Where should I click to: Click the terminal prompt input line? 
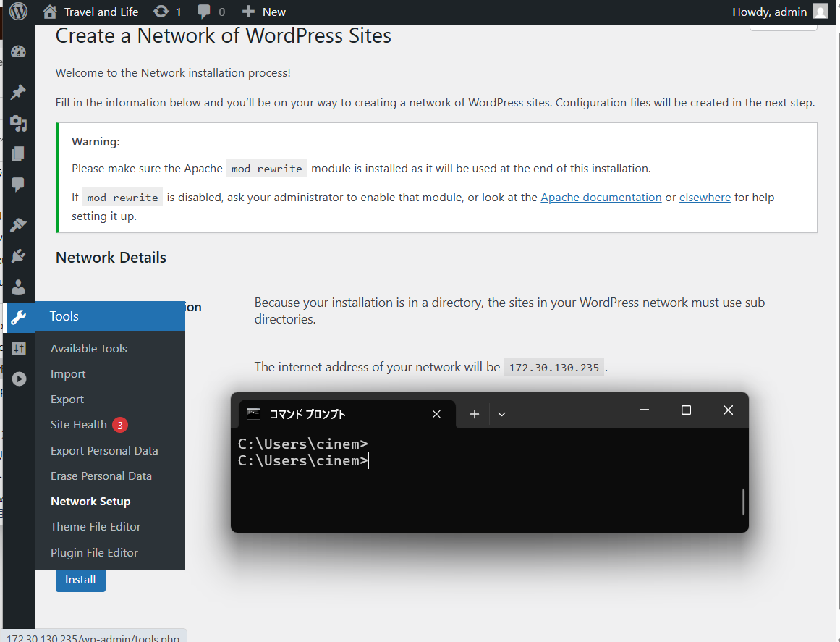pyautogui.click(x=304, y=461)
